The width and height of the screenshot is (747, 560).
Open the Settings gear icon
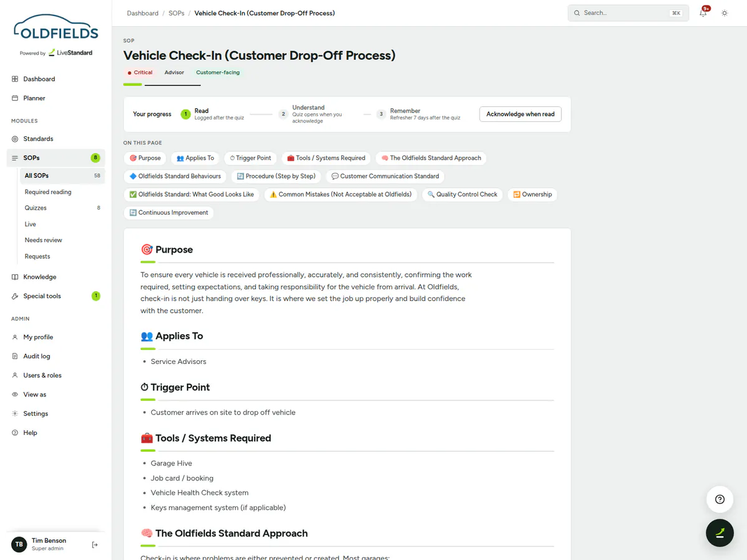15,414
